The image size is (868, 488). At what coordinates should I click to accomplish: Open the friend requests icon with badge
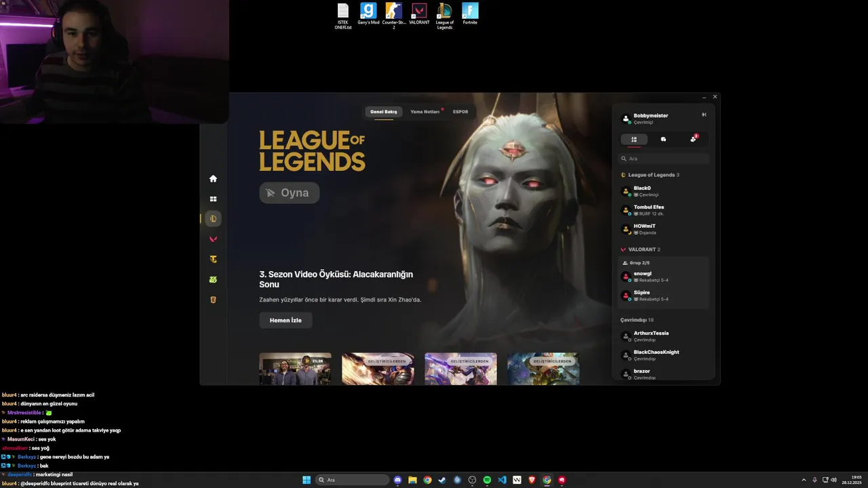(693, 139)
